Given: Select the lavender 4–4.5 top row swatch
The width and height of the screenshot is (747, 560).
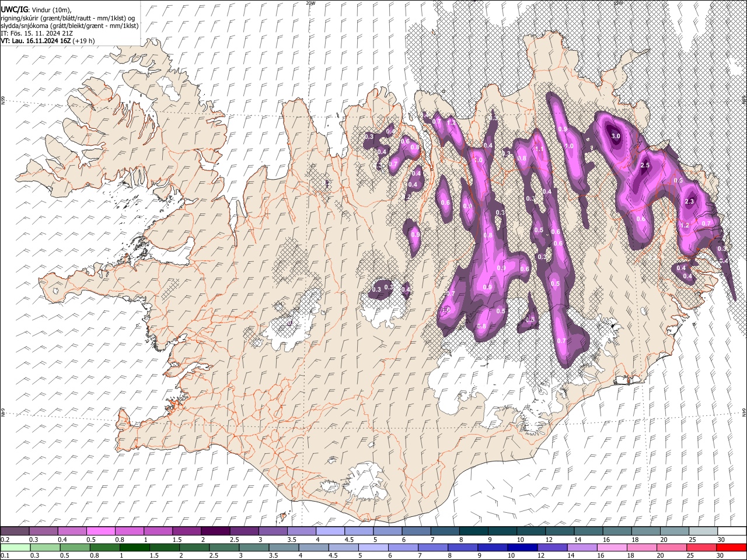Looking at the screenshot, I should (329, 531).
